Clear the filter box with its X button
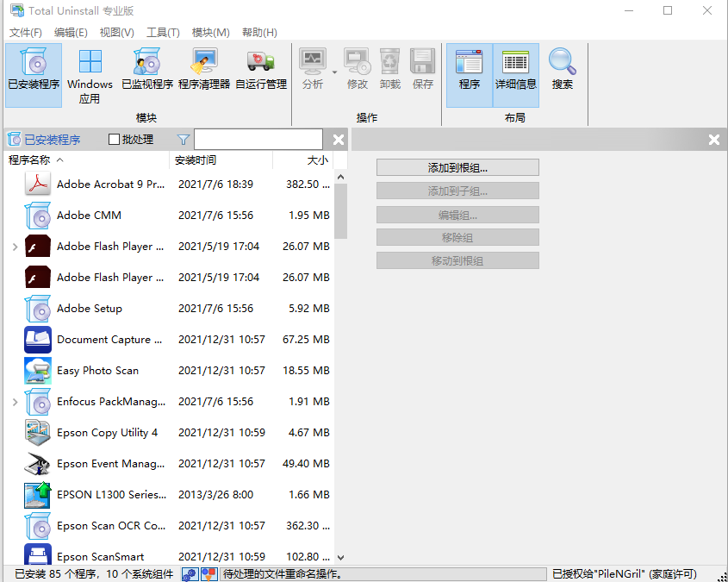Screen dimensions: 728x582 (339, 140)
